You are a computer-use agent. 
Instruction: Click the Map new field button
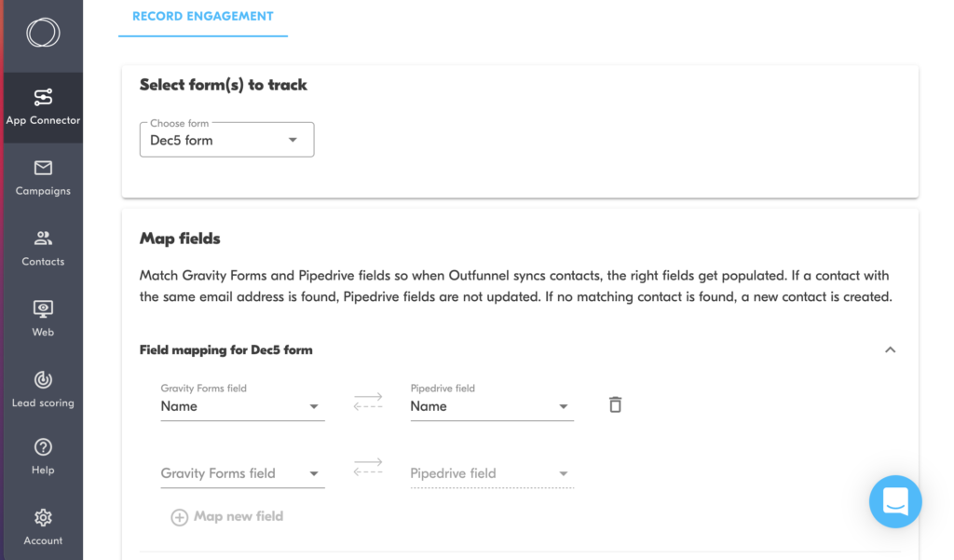pyautogui.click(x=227, y=517)
